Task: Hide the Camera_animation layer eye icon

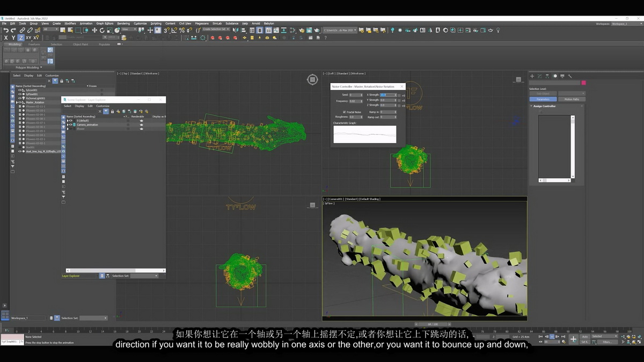Action: coord(71,124)
